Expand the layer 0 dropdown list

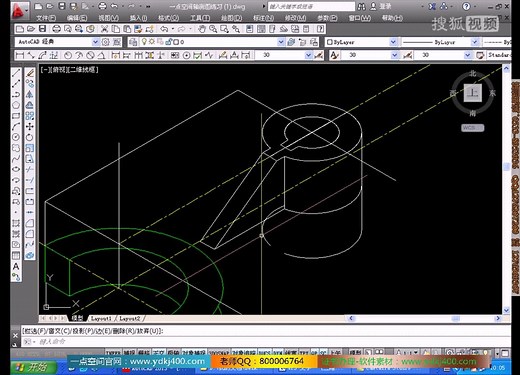pyautogui.click(x=281, y=42)
